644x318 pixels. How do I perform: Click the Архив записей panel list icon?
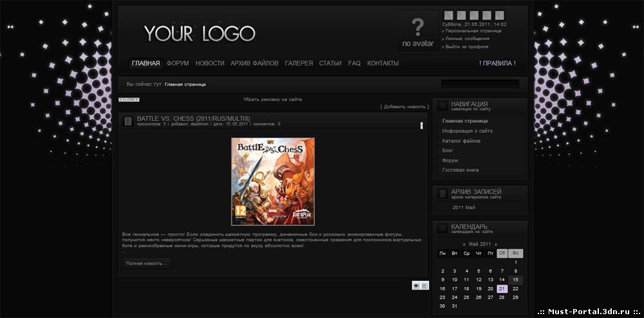pos(443,194)
